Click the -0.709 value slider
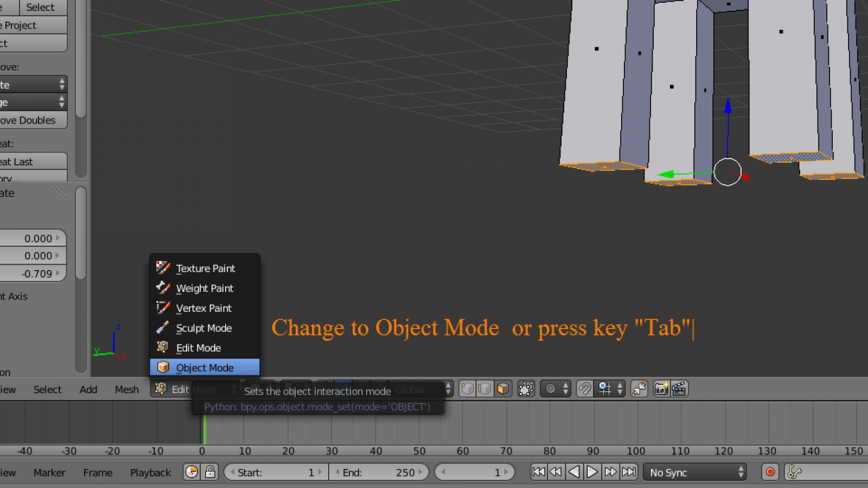Screen dimensions: 868x488 click(33, 273)
